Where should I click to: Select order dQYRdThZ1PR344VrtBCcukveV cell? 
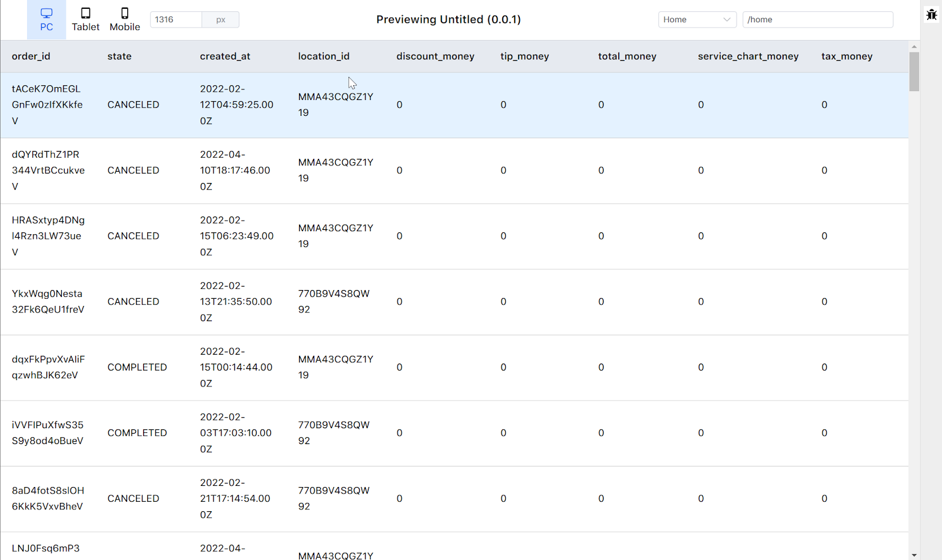click(x=48, y=171)
